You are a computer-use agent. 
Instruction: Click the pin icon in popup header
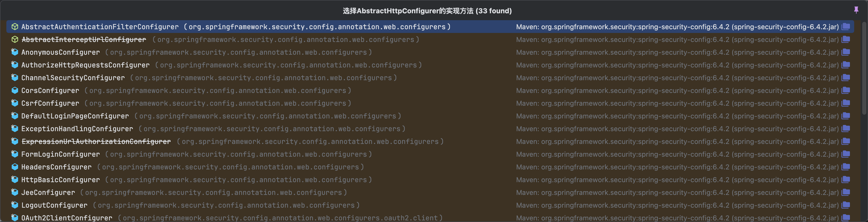(x=856, y=10)
